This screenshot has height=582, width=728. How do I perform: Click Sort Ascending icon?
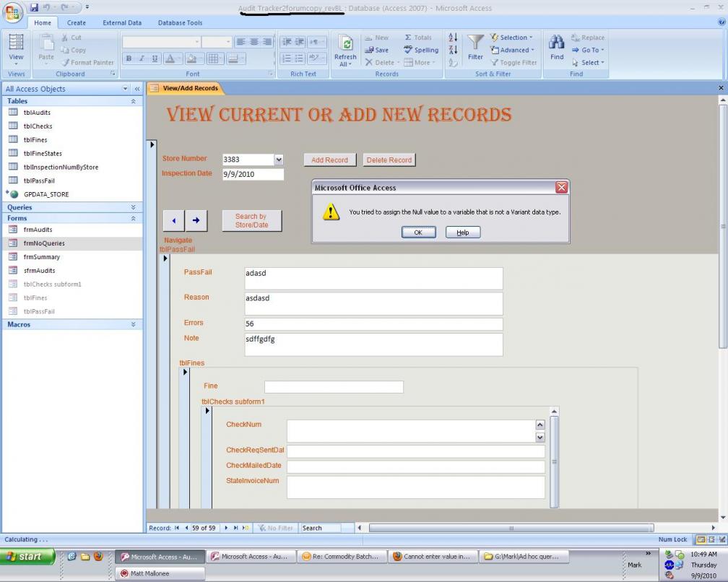coord(453,37)
